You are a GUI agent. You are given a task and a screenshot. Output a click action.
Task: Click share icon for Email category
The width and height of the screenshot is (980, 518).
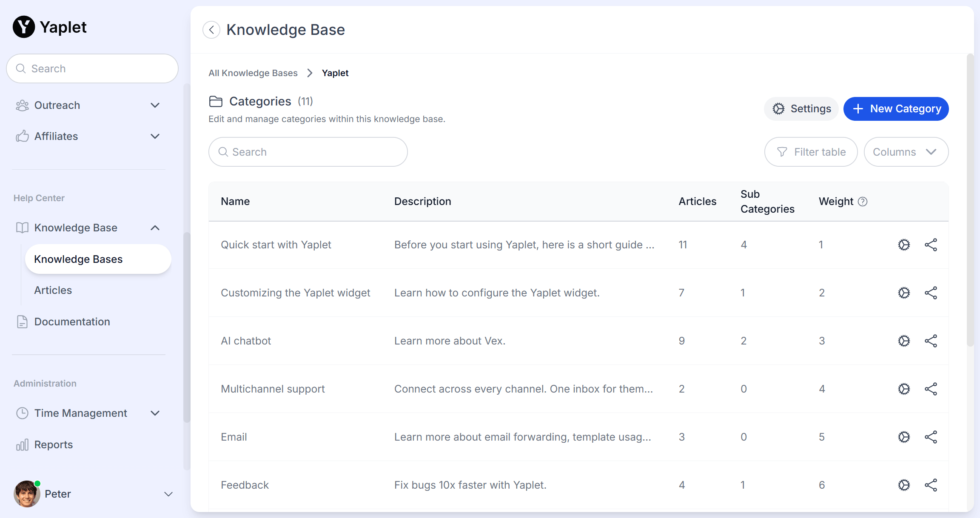point(931,437)
